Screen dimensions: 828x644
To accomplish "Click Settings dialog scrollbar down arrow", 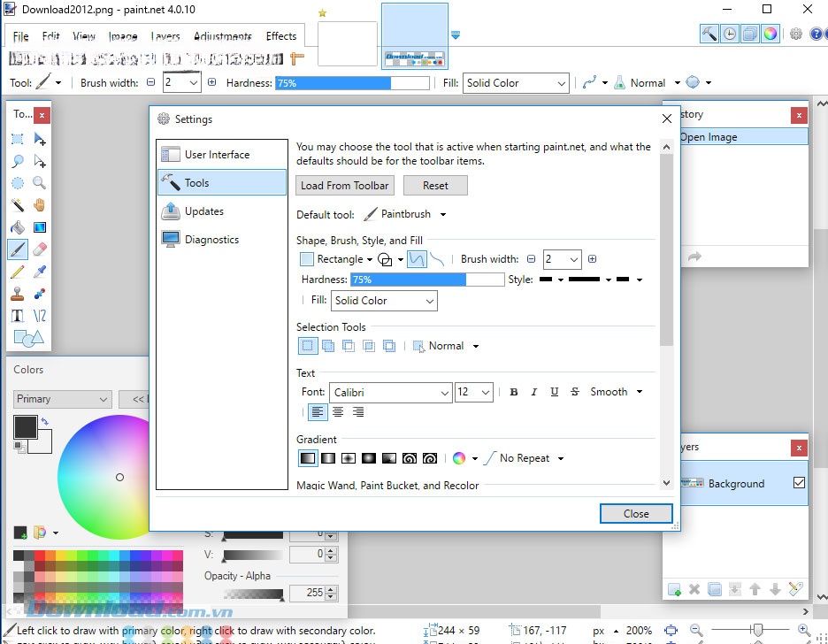I will (x=666, y=483).
